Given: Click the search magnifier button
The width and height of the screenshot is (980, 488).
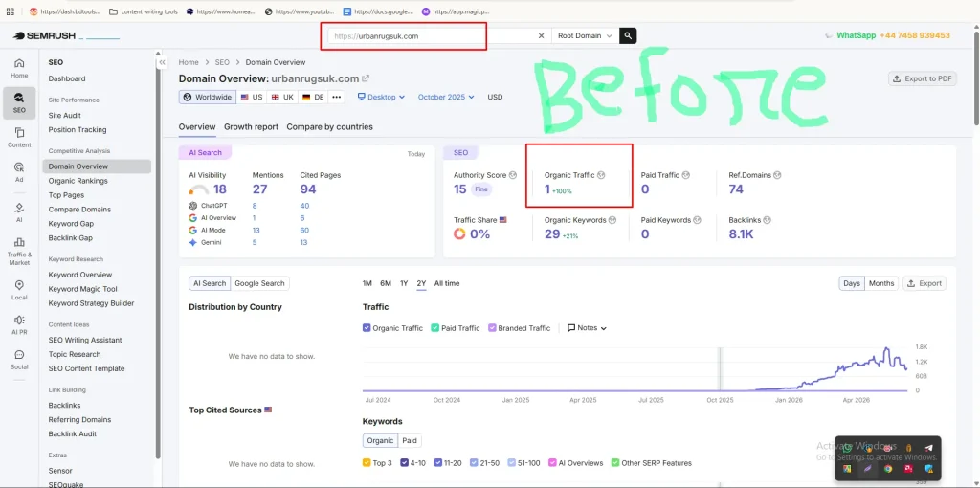Looking at the screenshot, I should [x=628, y=36].
